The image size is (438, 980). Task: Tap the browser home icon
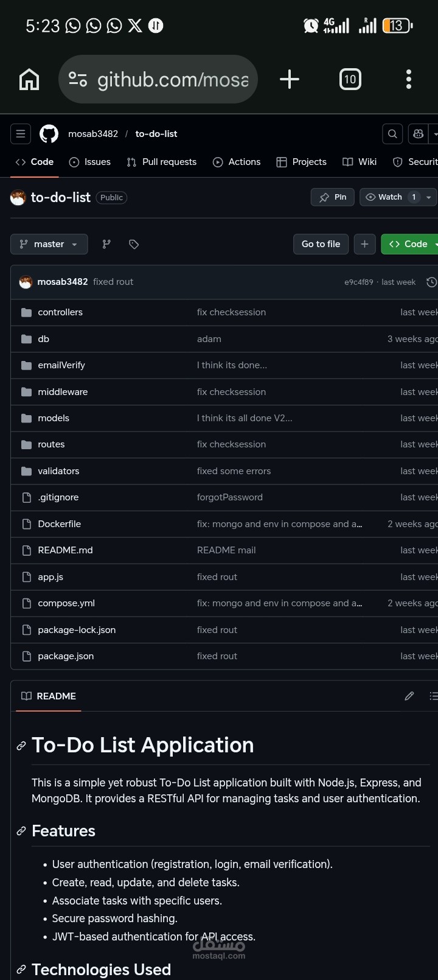point(29,79)
